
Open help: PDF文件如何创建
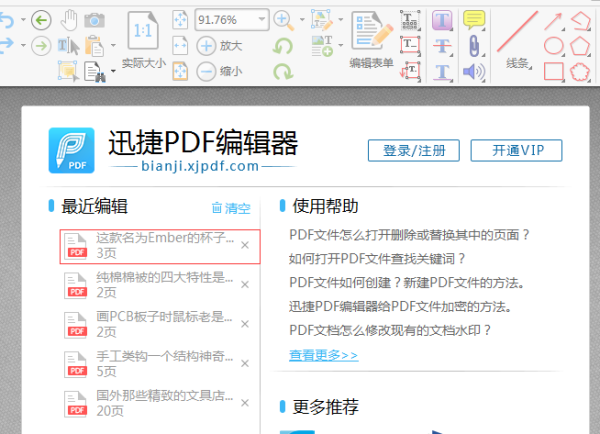pyautogui.click(x=406, y=283)
